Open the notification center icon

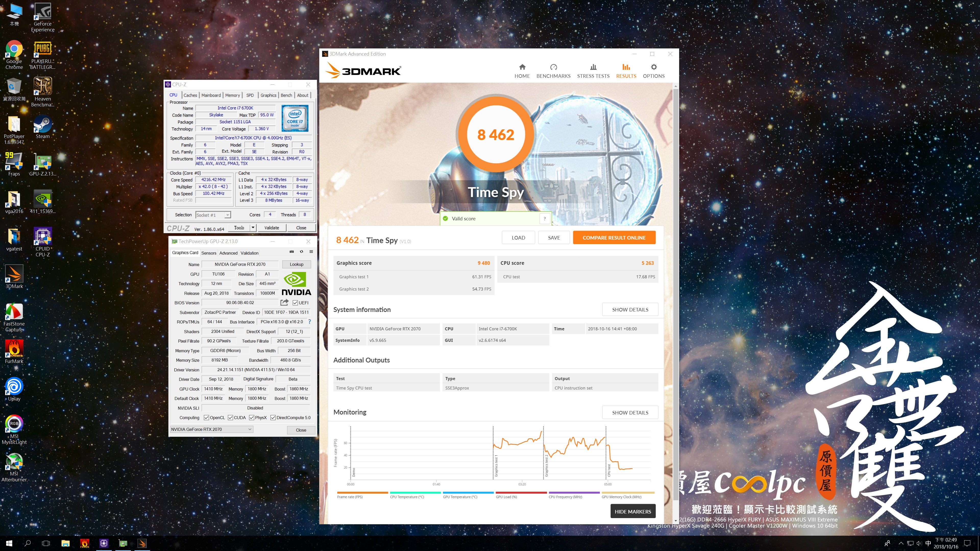[967, 543]
